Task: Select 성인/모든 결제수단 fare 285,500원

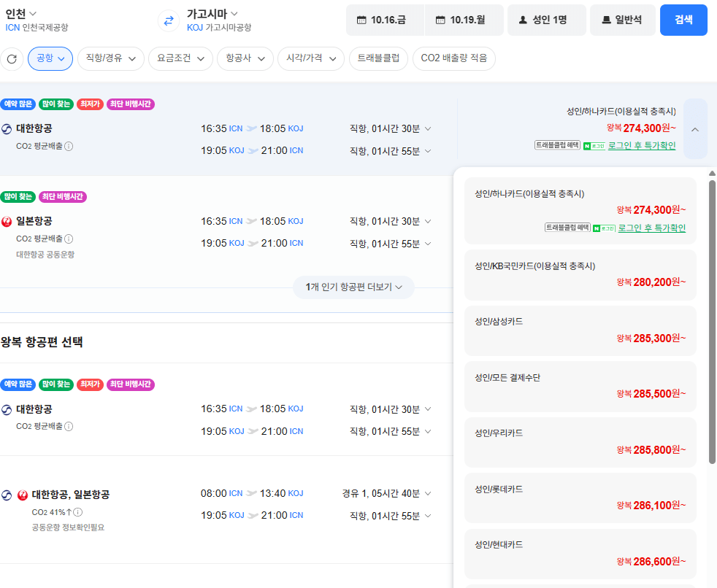Action: [580, 387]
